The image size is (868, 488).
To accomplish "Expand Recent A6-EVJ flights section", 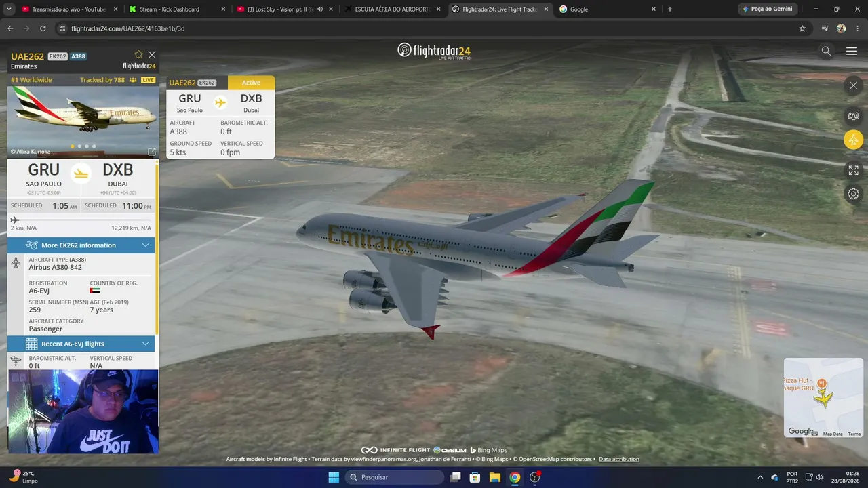I will click(81, 344).
